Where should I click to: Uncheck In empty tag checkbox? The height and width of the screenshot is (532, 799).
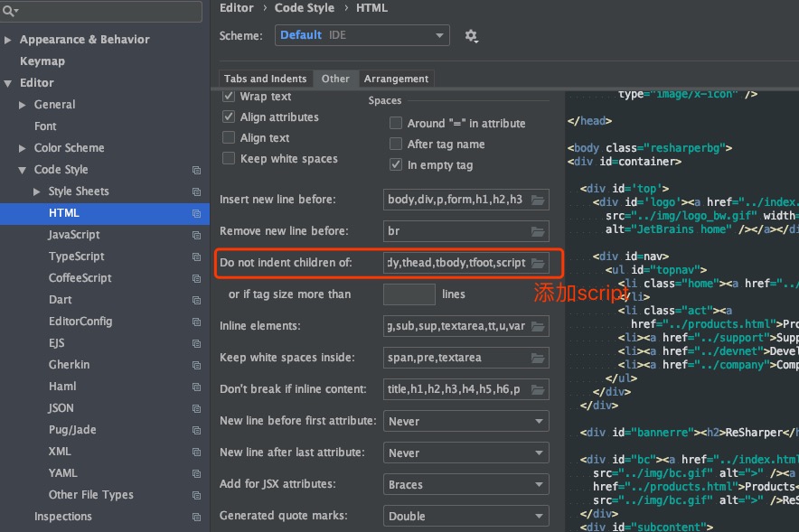(x=395, y=164)
